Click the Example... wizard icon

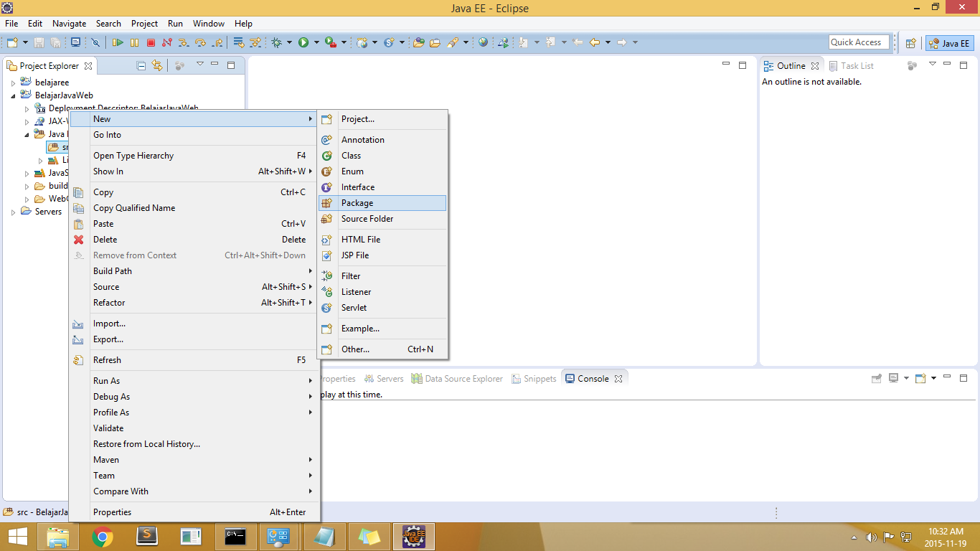coord(326,329)
